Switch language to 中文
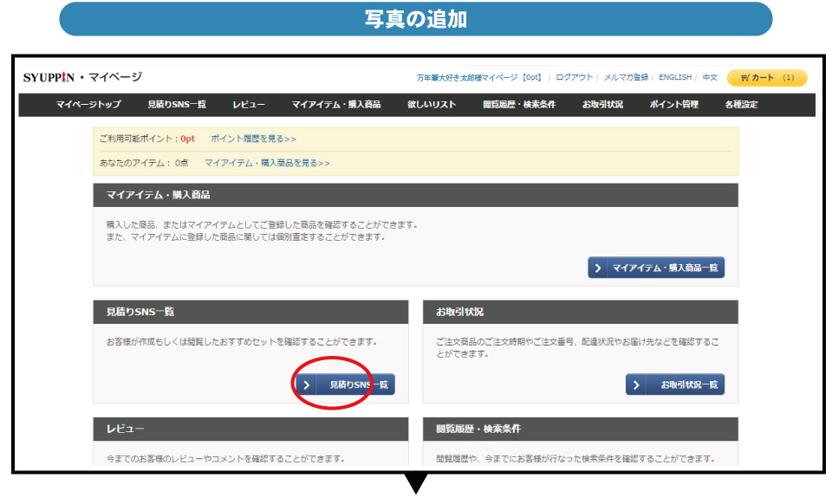This screenshot has height=504, width=832. coord(710,77)
